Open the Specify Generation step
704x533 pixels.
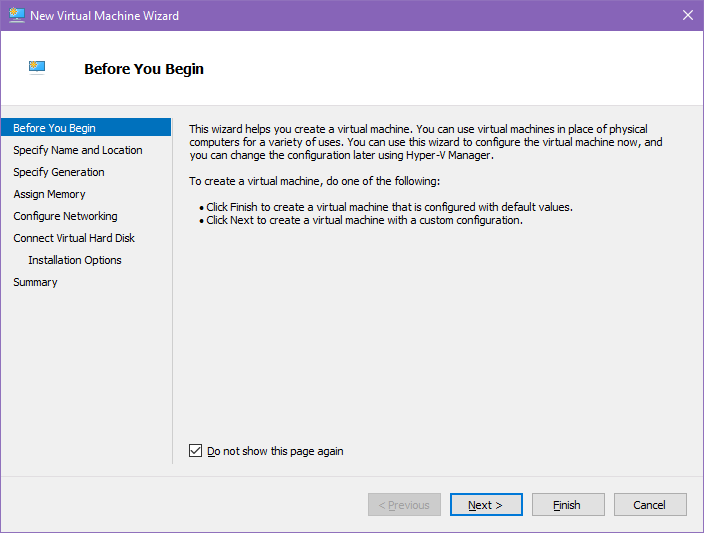pos(59,172)
